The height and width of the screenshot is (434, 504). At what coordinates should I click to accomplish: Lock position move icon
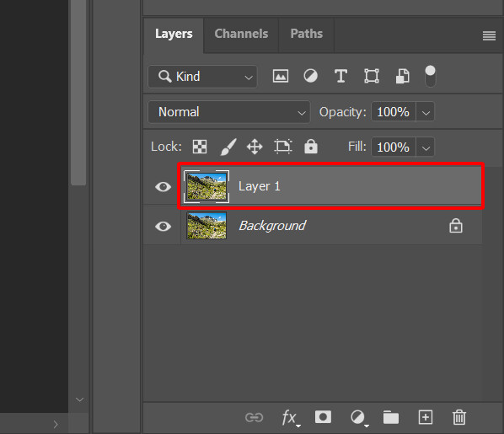(x=255, y=147)
